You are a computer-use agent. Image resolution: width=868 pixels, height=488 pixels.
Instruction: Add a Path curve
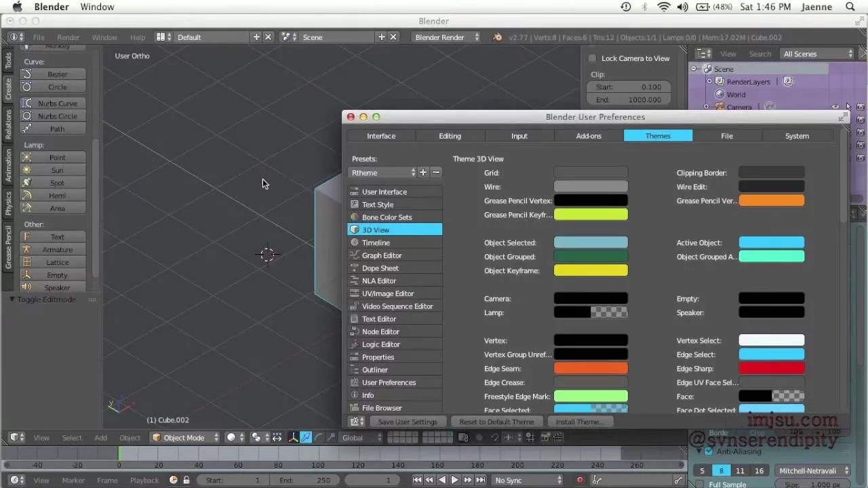tap(54, 129)
